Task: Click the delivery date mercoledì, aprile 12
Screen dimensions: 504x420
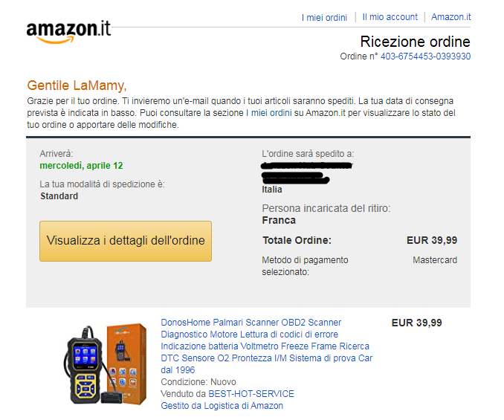Action: point(81,166)
